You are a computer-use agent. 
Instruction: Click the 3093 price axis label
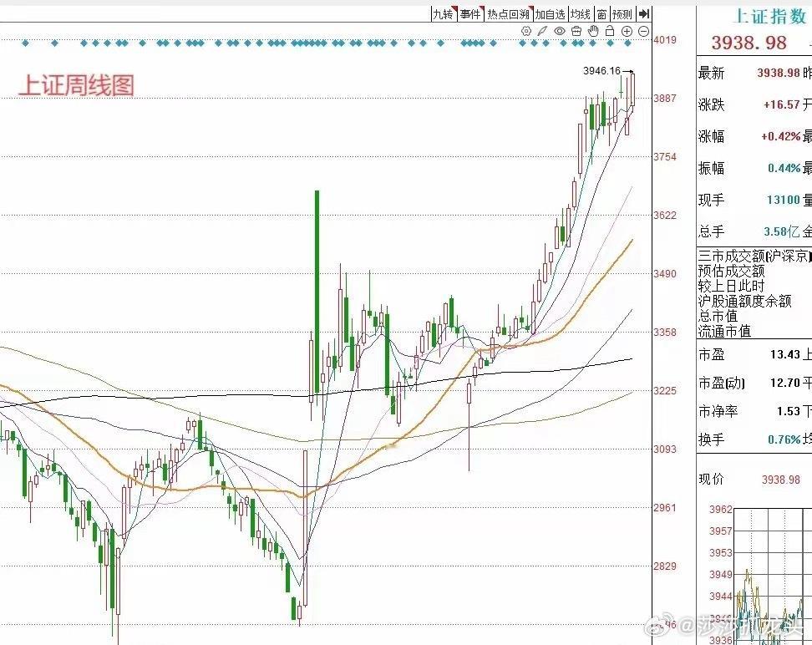664,449
